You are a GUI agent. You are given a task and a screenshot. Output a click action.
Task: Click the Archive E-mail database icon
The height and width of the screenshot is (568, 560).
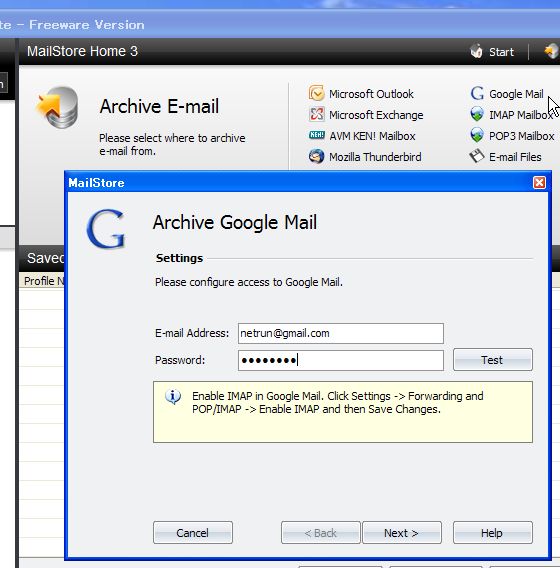(x=57, y=107)
